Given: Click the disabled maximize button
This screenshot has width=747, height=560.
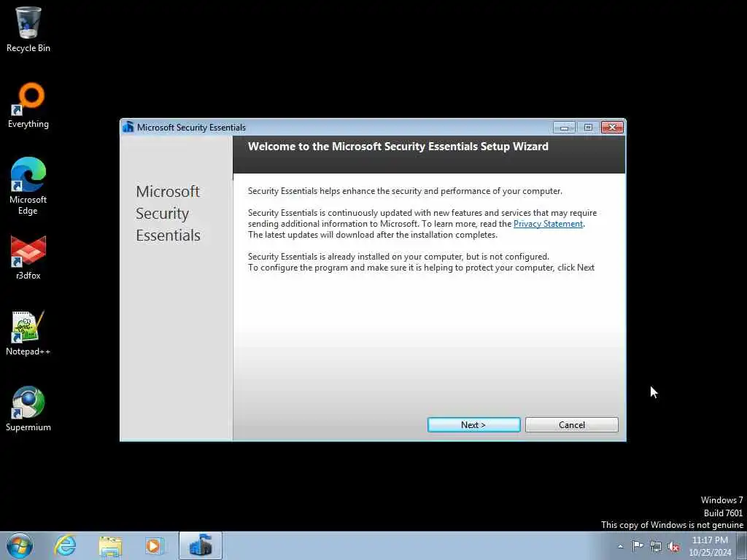Looking at the screenshot, I should coord(588,127).
